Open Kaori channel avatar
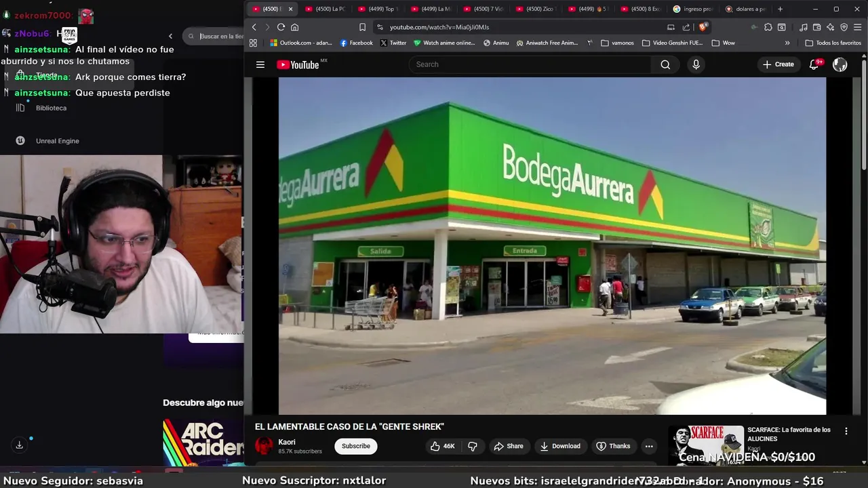Viewport: 868px width, 488px height. pyautogui.click(x=264, y=446)
